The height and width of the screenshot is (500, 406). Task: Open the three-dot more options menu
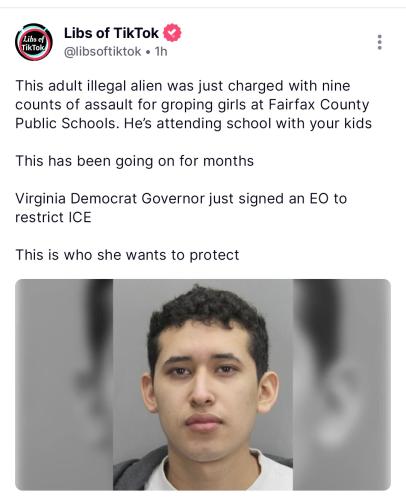(x=379, y=42)
